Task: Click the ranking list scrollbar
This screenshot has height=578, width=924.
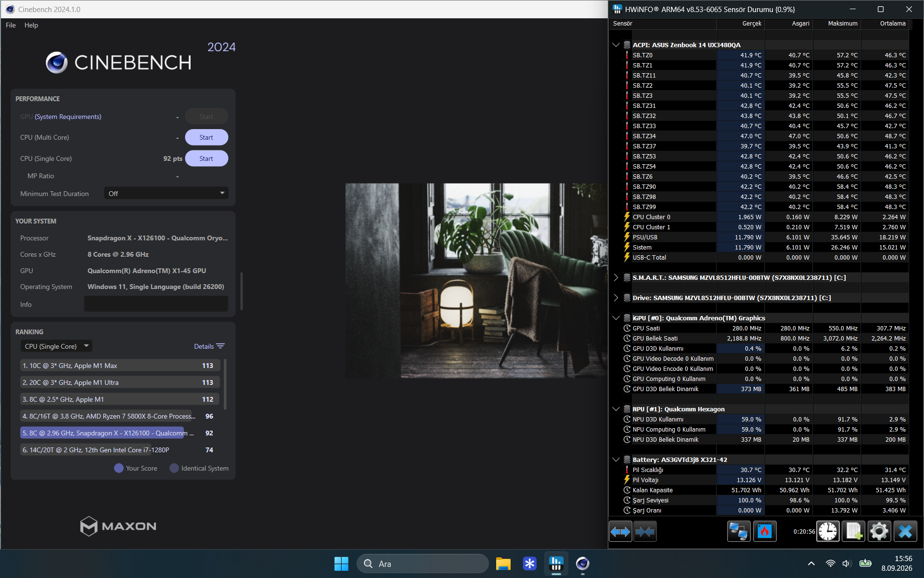Action: tap(225, 384)
